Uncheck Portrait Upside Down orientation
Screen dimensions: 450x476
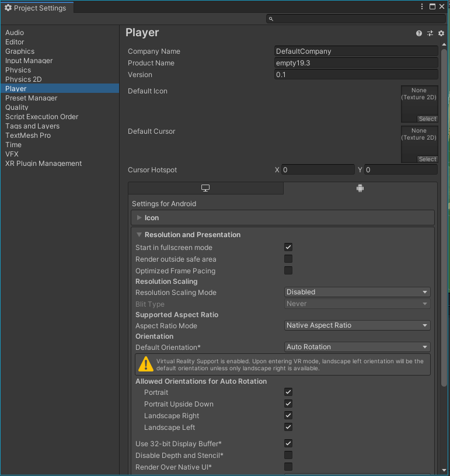pyautogui.click(x=288, y=404)
